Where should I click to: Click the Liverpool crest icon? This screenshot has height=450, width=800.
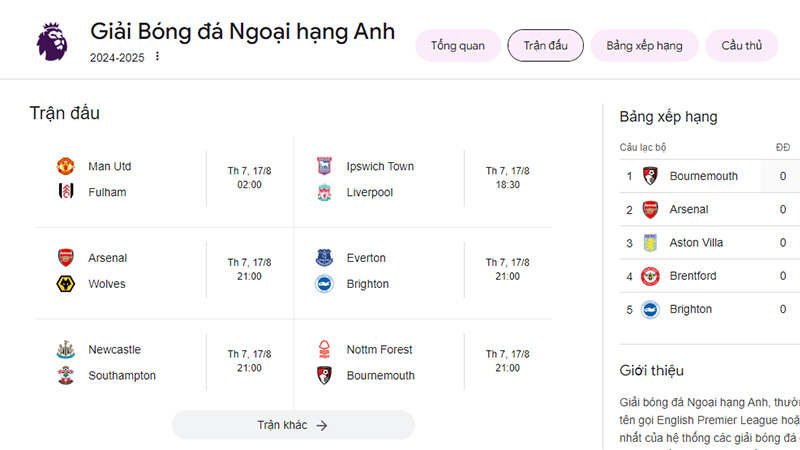click(324, 192)
